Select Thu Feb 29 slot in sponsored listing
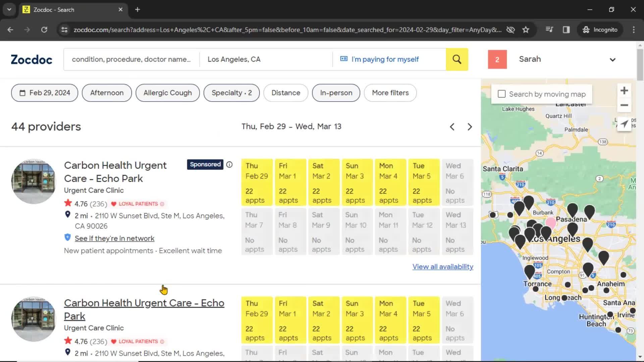Screen dimensions: 644x362 (257, 182)
